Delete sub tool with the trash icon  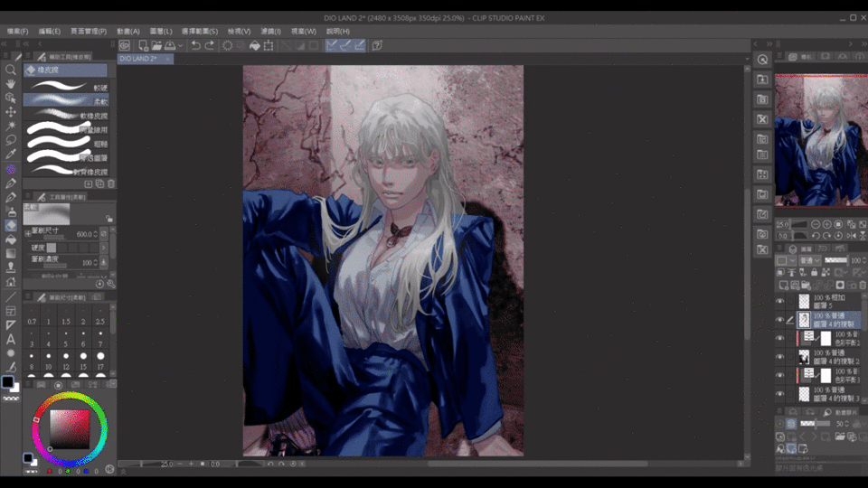click(x=111, y=183)
